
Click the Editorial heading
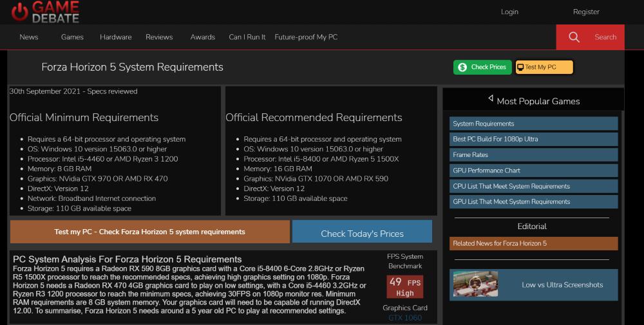[532, 226]
